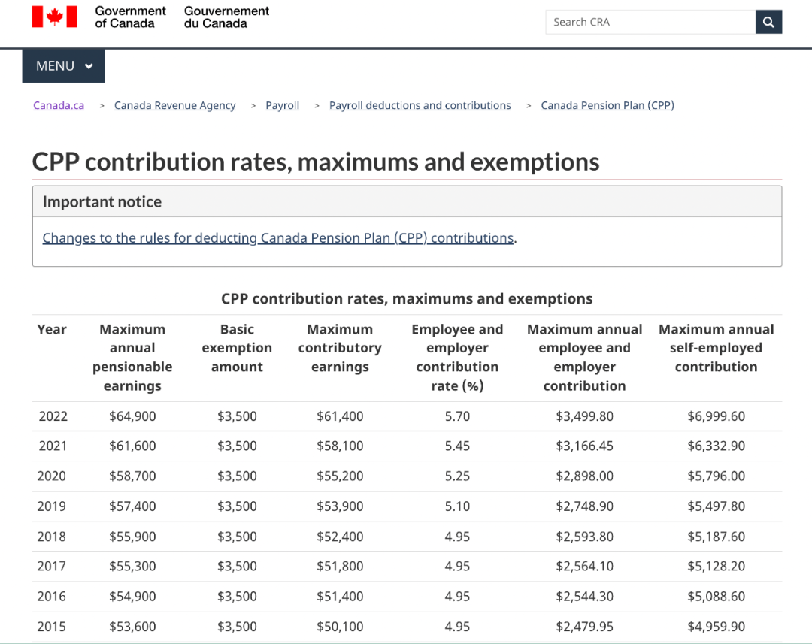Viewport: 812px width, 644px height.
Task: Click the 5.10 contribution rate cell
Action: click(x=457, y=506)
